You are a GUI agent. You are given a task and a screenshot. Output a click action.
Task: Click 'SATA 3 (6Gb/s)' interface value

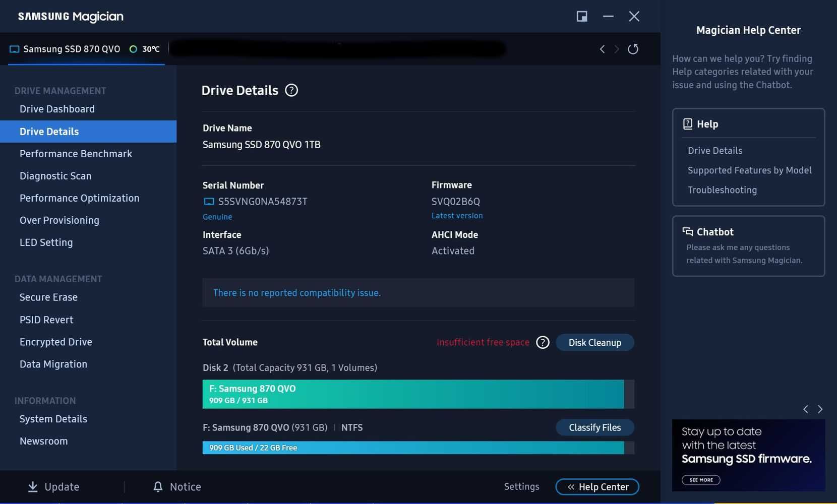pos(235,251)
